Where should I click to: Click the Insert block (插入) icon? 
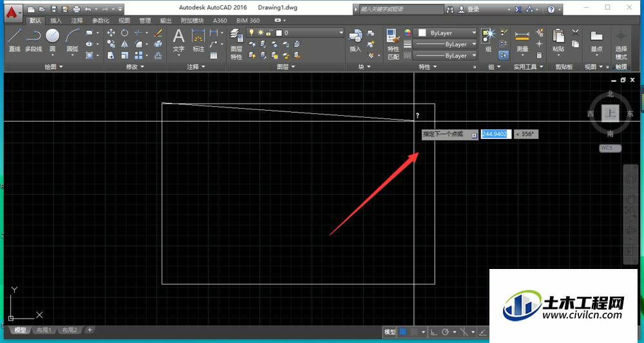point(355,40)
